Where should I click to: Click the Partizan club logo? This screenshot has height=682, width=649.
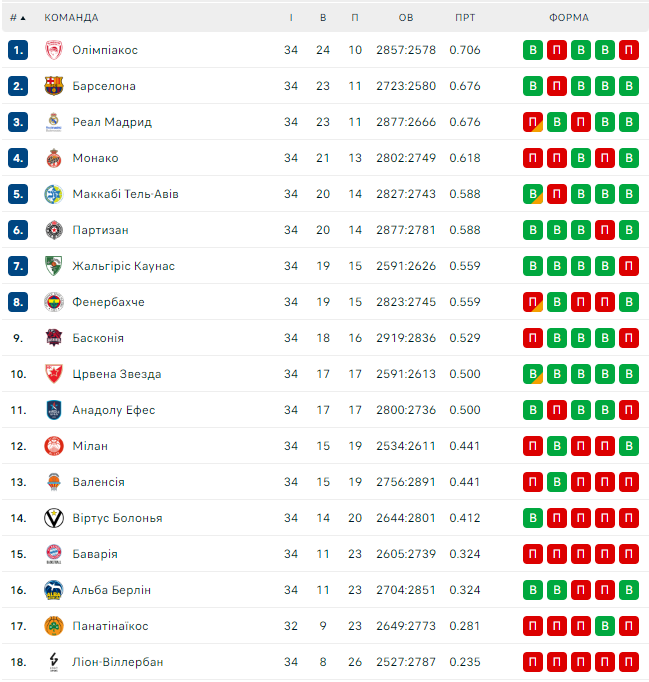tap(54, 230)
